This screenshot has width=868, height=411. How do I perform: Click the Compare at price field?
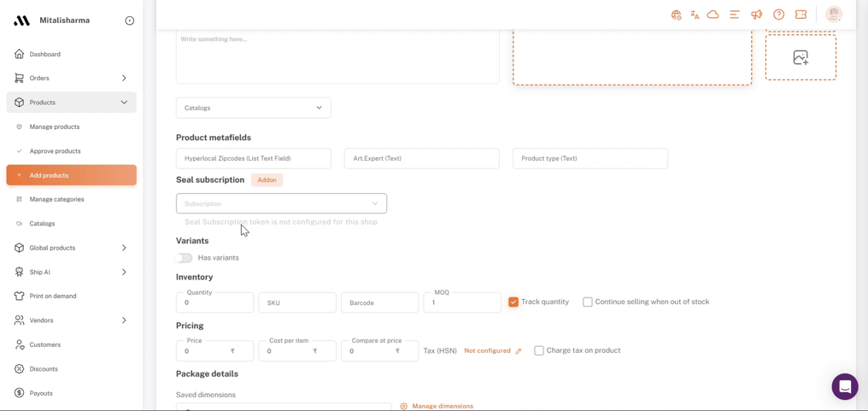(x=379, y=350)
